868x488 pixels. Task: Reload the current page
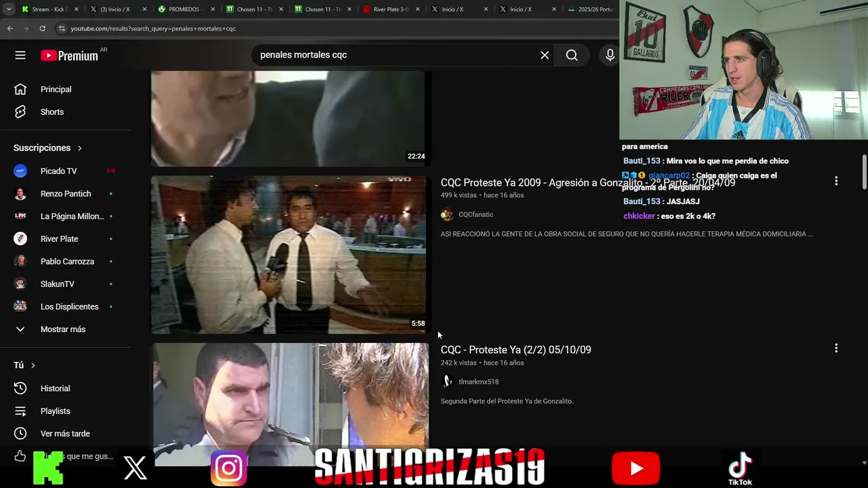point(42,28)
